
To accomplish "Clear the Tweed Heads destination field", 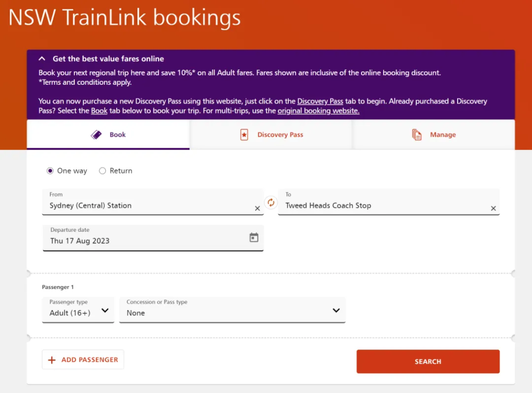I will click(493, 208).
